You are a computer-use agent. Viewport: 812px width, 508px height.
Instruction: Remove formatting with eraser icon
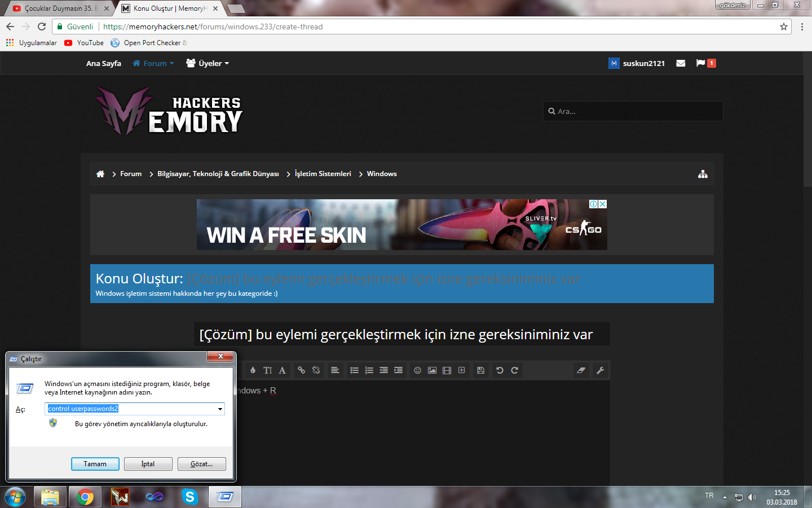[x=581, y=370]
